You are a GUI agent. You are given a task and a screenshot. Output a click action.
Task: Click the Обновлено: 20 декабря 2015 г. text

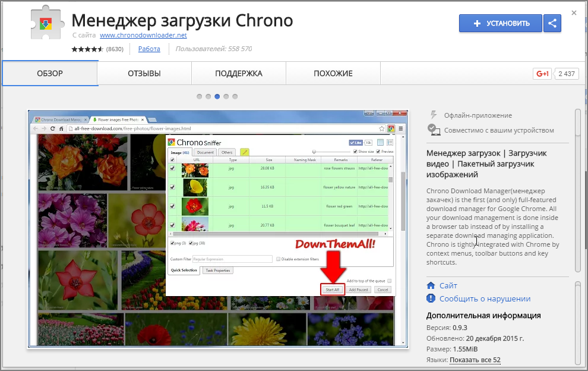475,338
